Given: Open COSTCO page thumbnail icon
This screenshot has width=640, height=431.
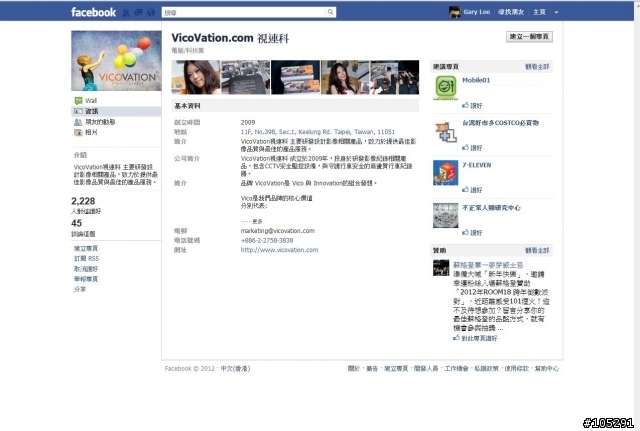Looking at the screenshot, I should click(445, 132).
